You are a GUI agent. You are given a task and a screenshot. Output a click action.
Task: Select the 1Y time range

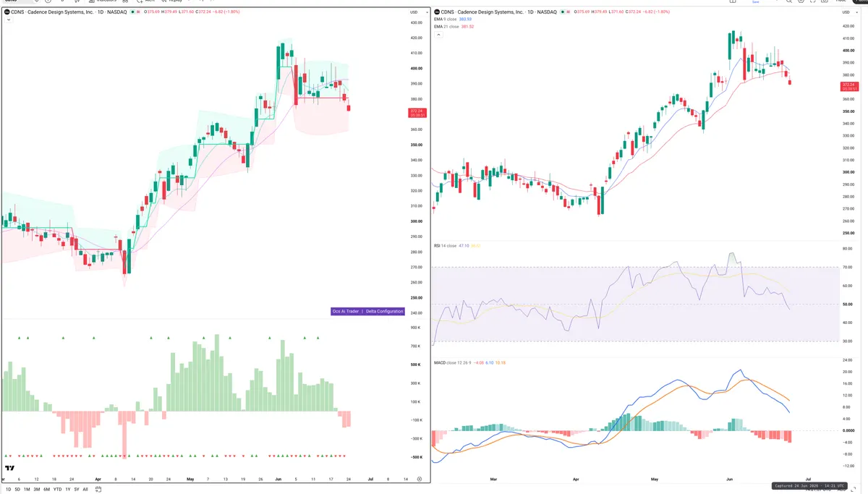pos(68,490)
